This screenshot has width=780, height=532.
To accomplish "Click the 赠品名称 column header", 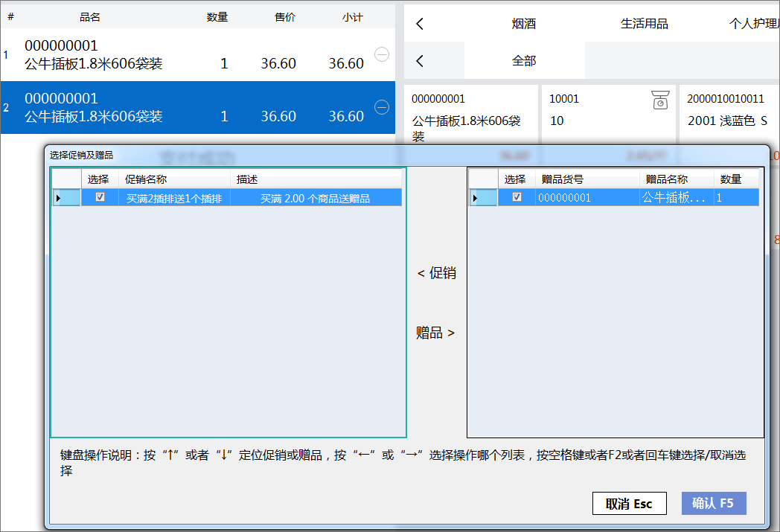I will coord(677,179).
